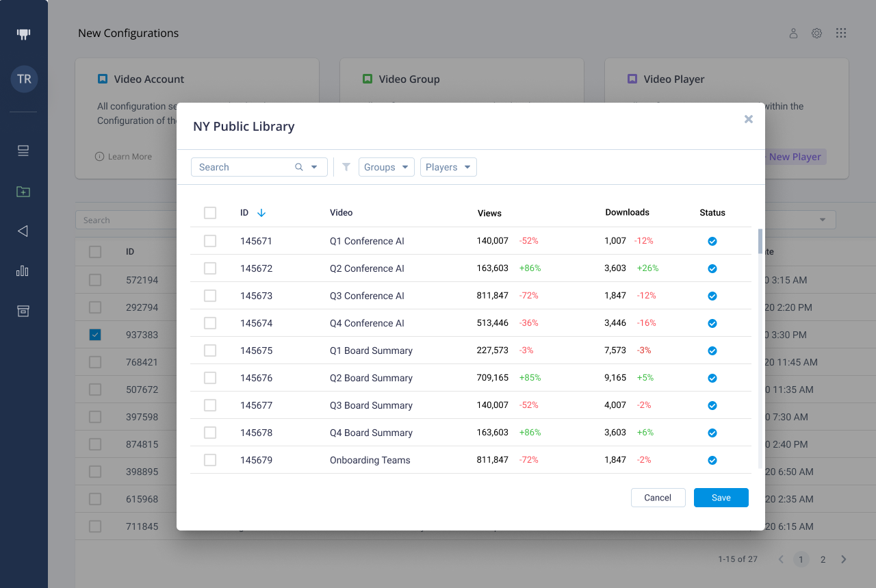Click the blue Video Account card icon
876x588 pixels.
103,79
